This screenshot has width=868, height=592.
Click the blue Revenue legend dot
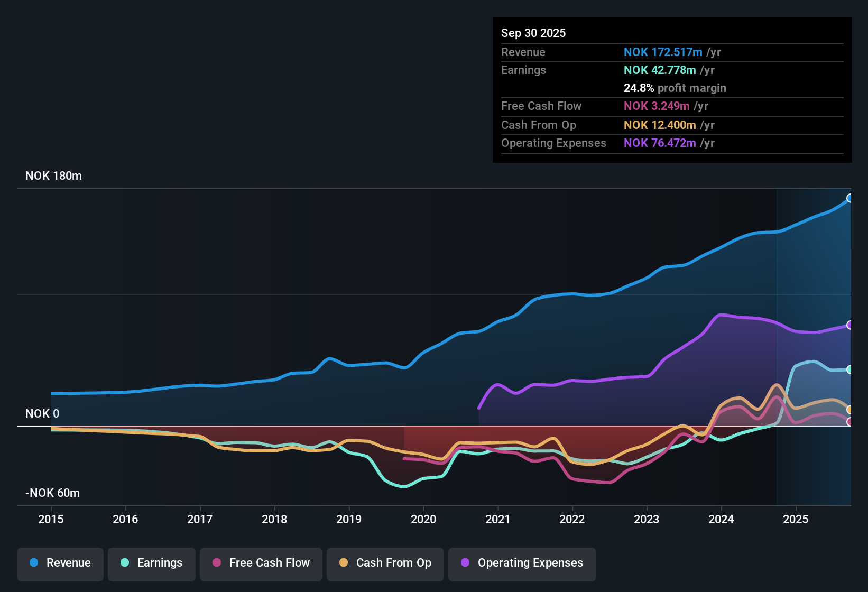click(33, 563)
